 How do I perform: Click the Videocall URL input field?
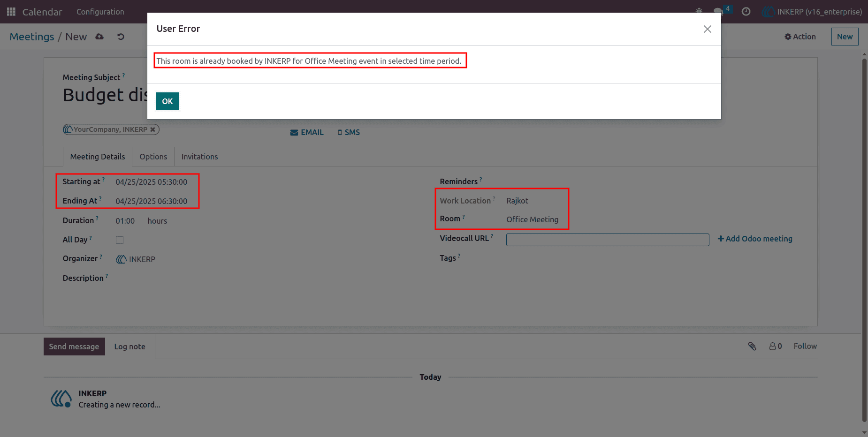point(608,240)
